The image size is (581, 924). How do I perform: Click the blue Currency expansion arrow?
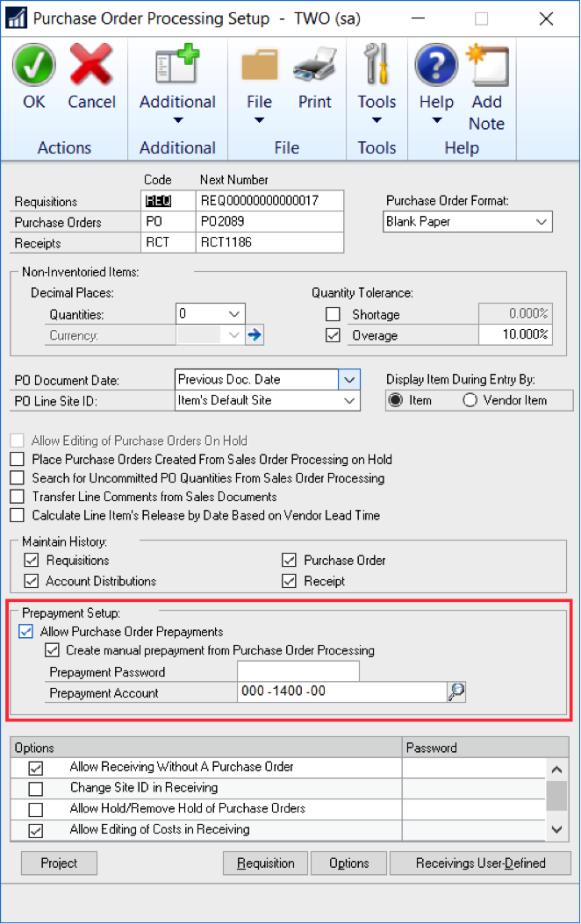point(255,334)
